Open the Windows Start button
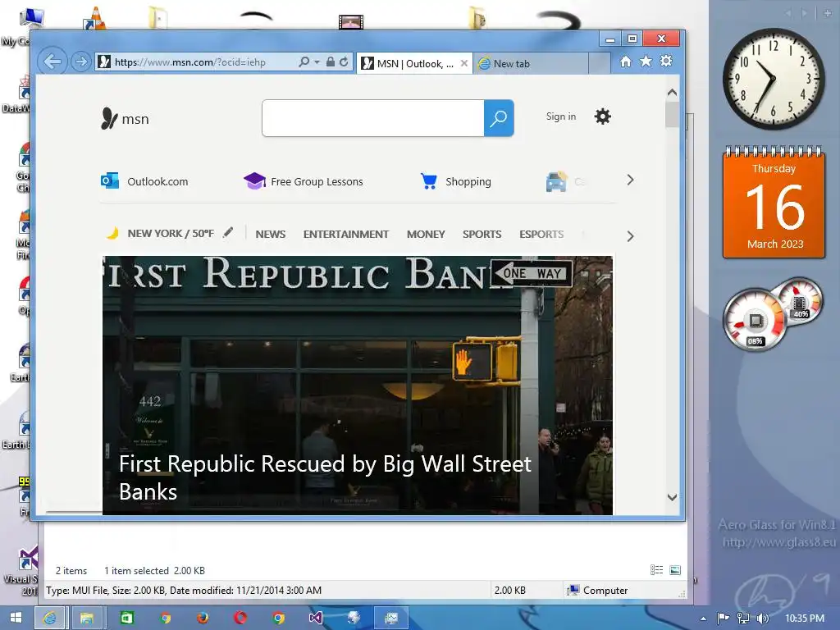The height and width of the screenshot is (630, 840). click(x=16, y=618)
